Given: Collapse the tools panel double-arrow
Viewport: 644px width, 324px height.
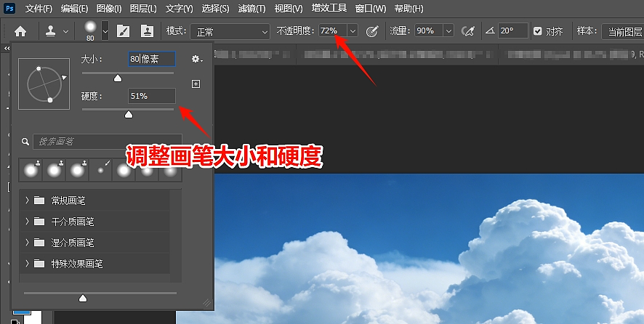Looking at the screenshot, I should point(7,49).
